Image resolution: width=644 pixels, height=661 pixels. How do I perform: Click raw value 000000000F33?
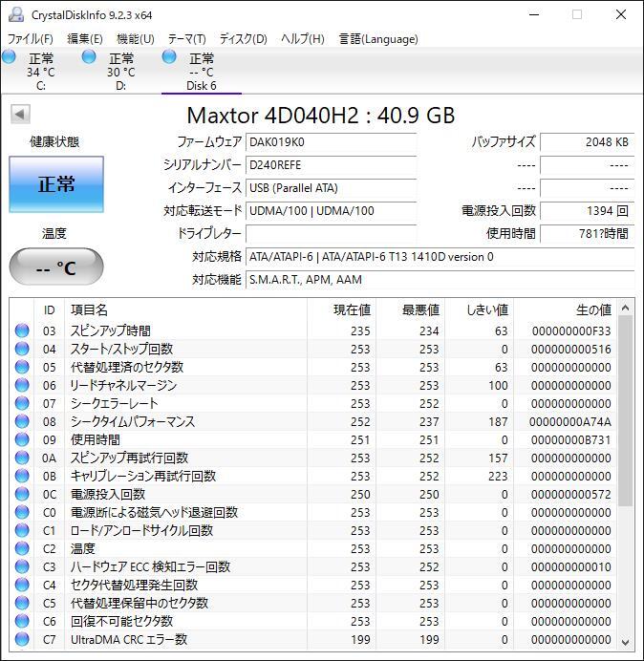(571, 331)
